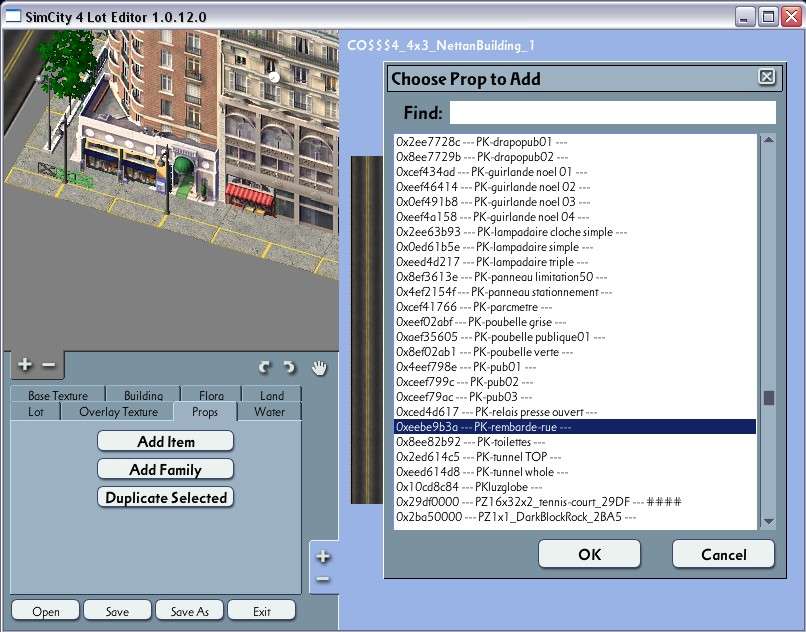
Task: Zoom in the lot plan view plus icon
Action: (x=323, y=556)
